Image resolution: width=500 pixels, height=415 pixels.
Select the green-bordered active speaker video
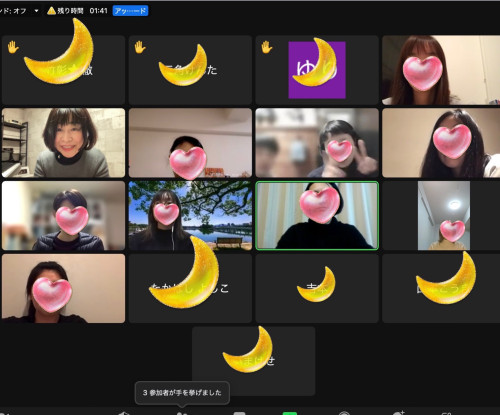(x=317, y=215)
